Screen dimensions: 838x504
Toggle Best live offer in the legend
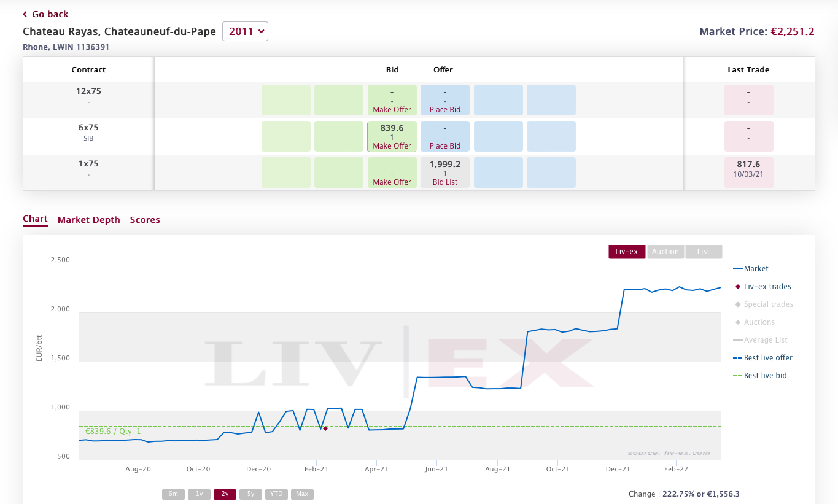click(x=763, y=358)
